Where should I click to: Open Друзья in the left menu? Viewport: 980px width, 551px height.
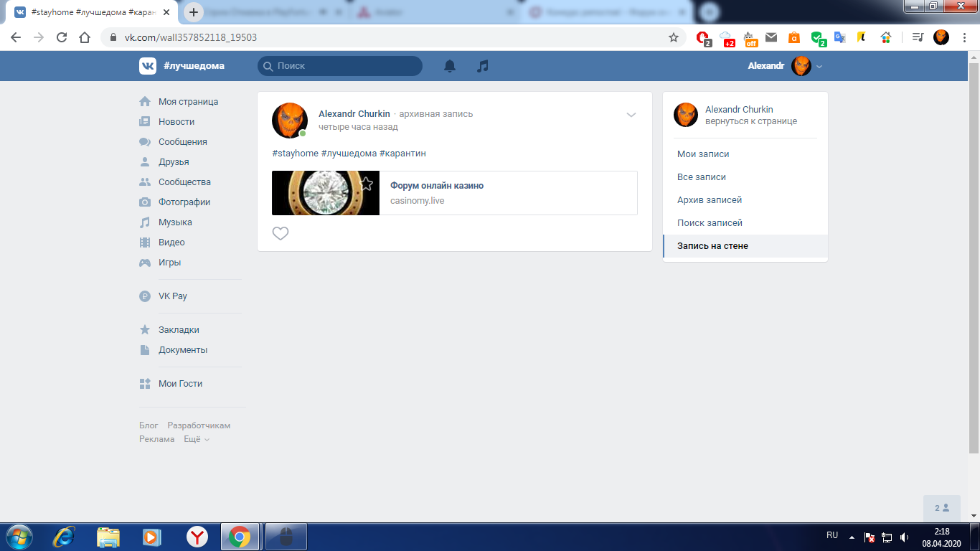click(x=174, y=162)
